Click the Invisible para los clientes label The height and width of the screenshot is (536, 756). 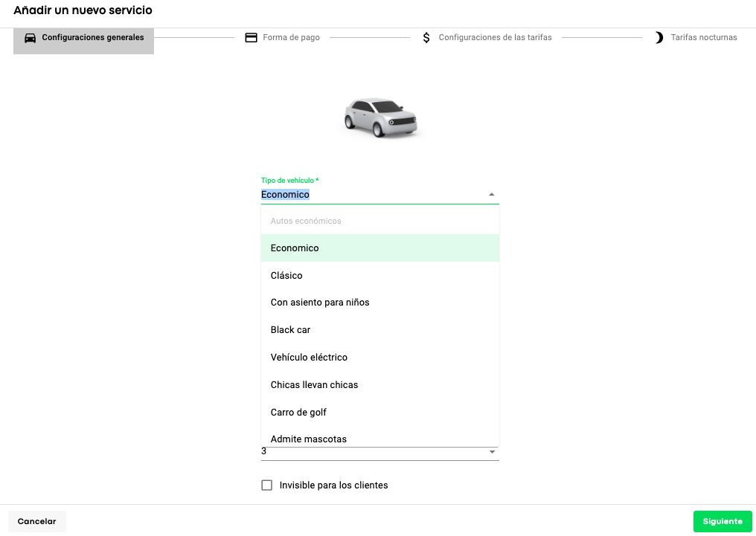click(333, 485)
